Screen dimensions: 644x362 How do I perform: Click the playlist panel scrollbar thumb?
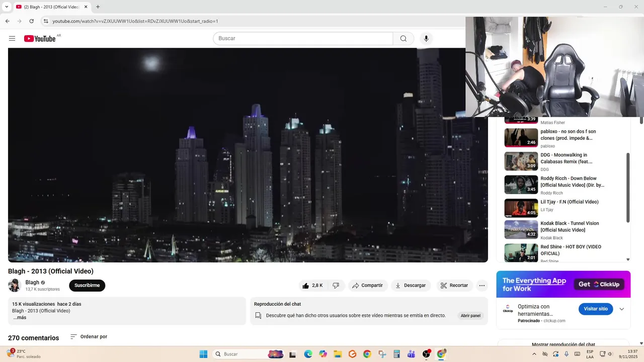pos(628,188)
